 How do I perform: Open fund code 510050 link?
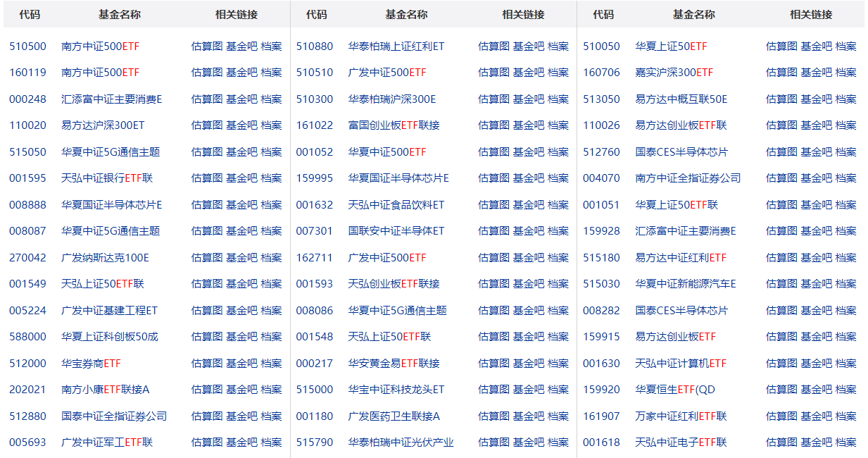tap(602, 47)
